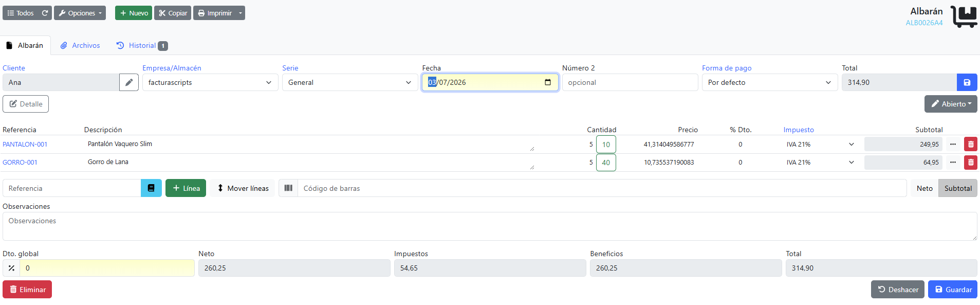The height and width of the screenshot is (305, 980).
Task: Open more options for Gorro de Lana line
Action: pos(953,163)
